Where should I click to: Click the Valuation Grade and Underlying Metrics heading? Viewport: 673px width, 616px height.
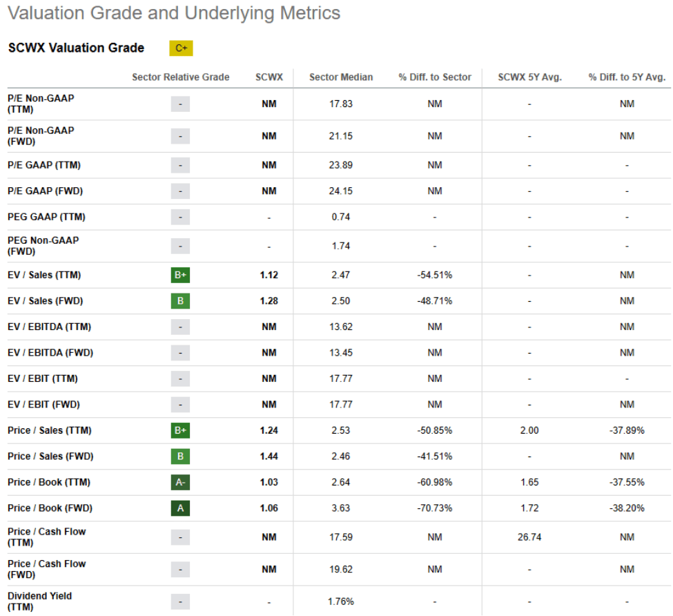174,13
